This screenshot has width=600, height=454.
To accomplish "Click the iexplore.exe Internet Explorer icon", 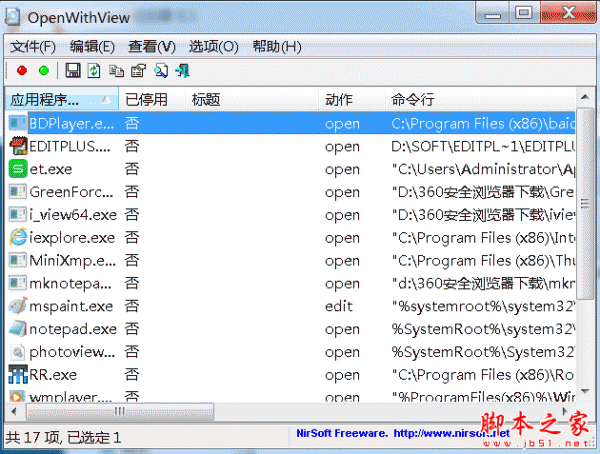I will (18, 237).
